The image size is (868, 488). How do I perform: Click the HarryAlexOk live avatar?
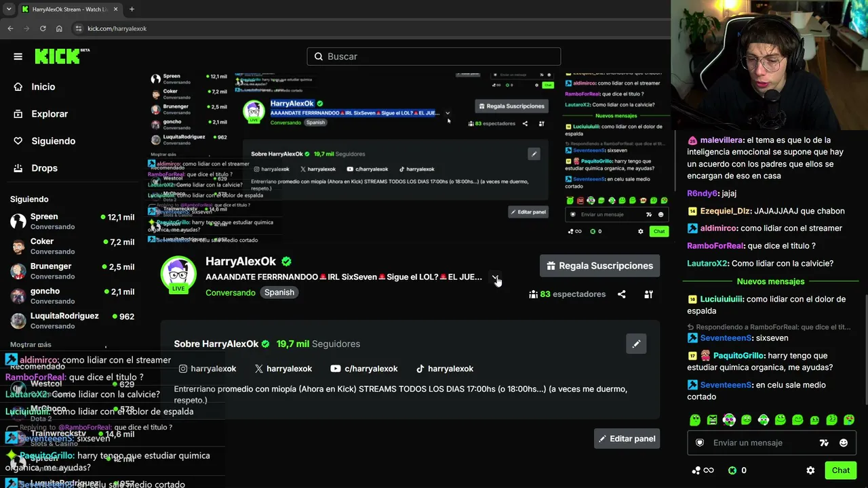(178, 275)
